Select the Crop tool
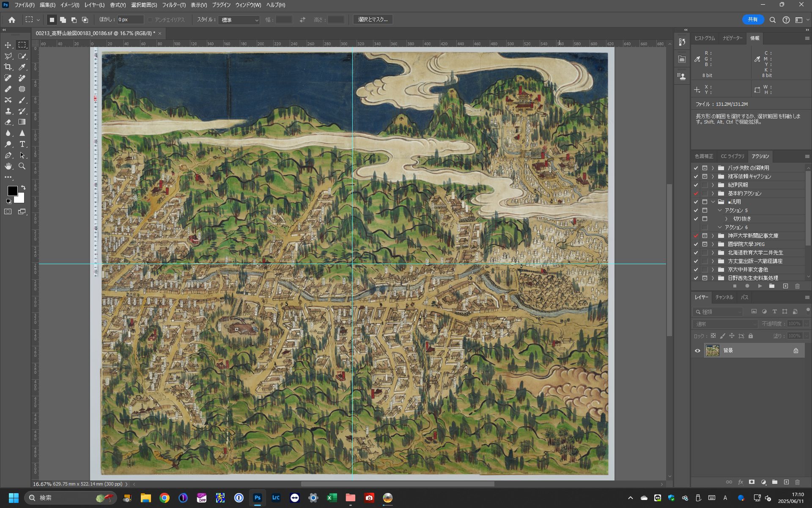The image size is (812, 508). [8, 67]
